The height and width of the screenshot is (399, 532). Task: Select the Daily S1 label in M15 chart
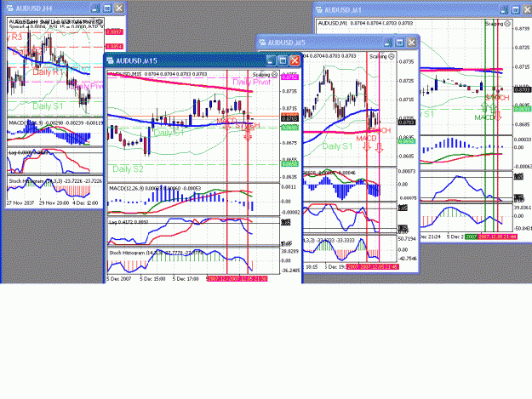(x=169, y=133)
